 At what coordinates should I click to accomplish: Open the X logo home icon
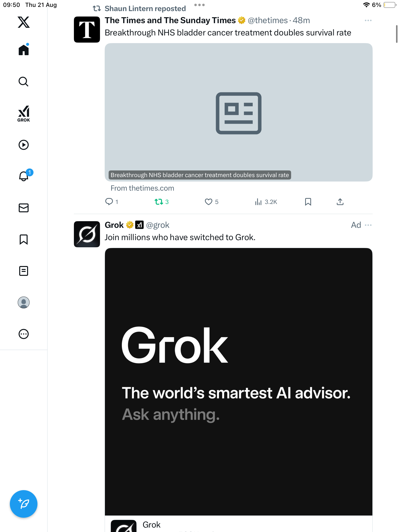(24, 22)
